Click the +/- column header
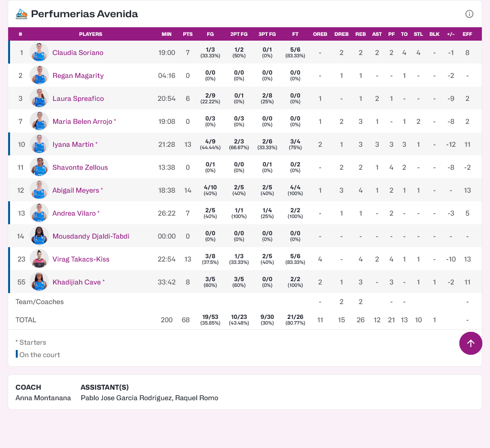 point(450,34)
